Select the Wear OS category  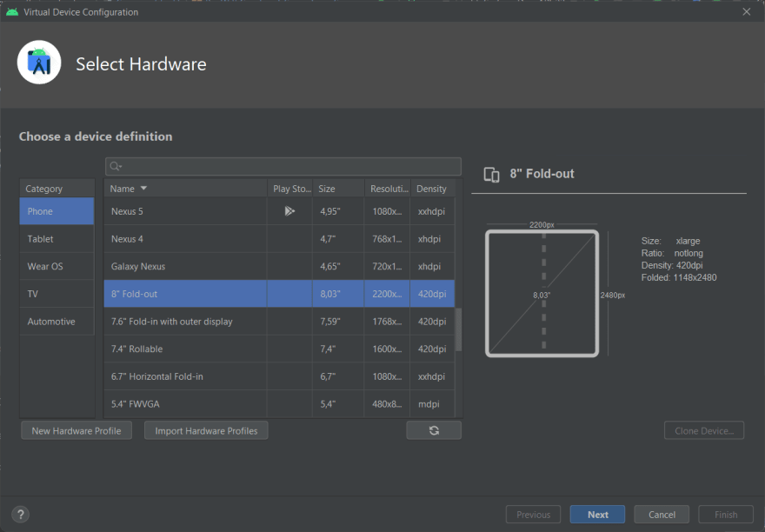[x=57, y=267]
